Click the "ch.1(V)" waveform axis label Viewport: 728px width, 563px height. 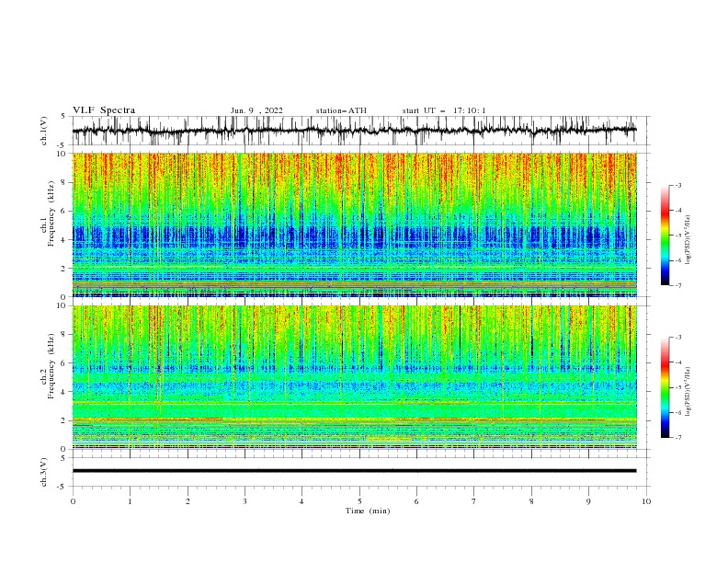[x=44, y=131]
